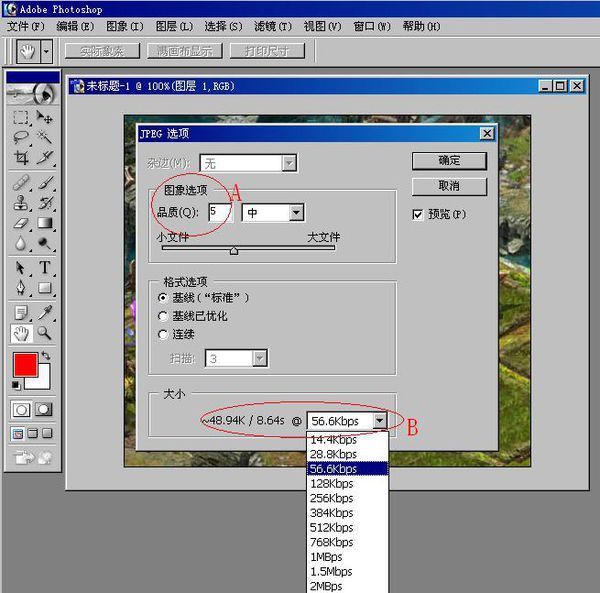Choose 1.5Mbps from the speed list

[347, 572]
